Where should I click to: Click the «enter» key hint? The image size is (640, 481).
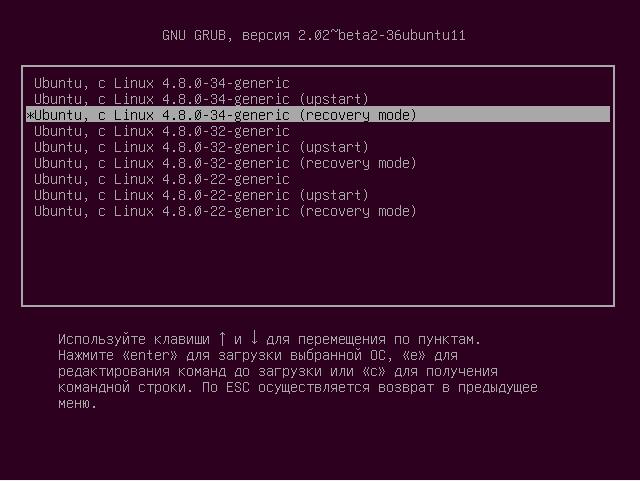[150, 355]
